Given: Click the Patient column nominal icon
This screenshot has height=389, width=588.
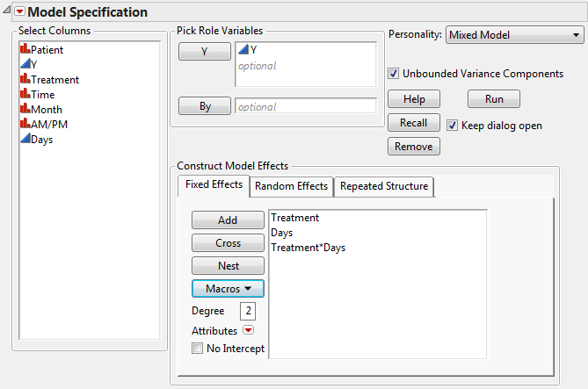Looking at the screenshot, I should (25, 50).
